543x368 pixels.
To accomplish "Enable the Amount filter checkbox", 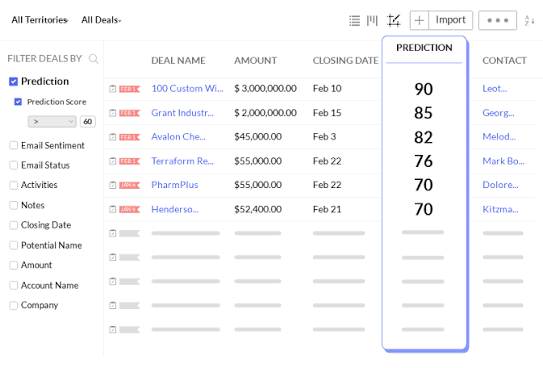I will point(14,265).
